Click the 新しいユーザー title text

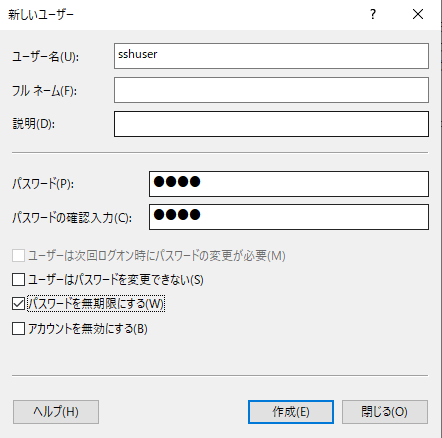click(41, 15)
